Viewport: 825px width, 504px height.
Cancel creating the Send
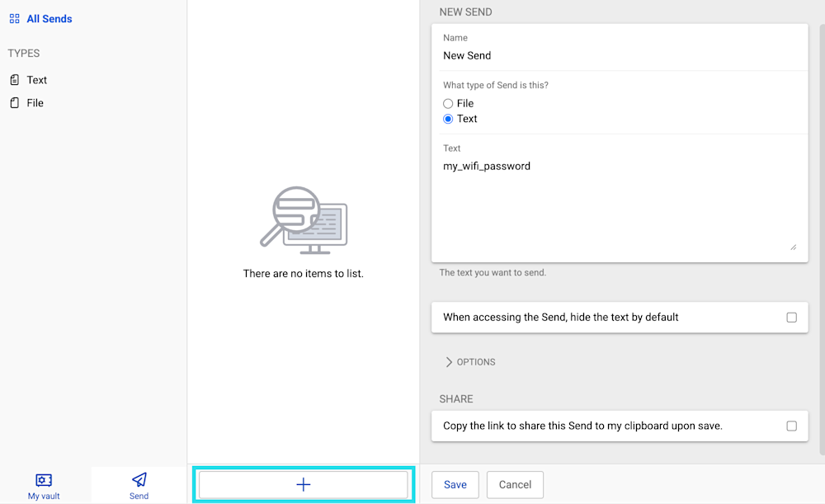(515, 485)
